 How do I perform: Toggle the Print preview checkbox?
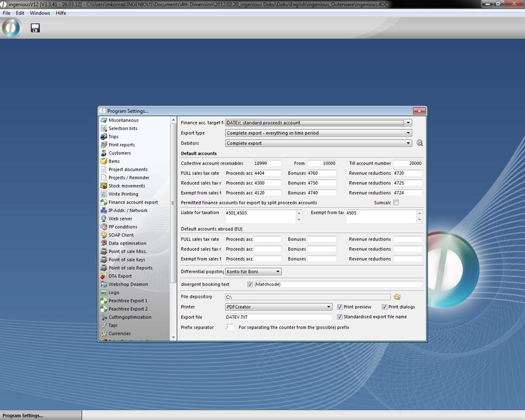(x=340, y=307)
